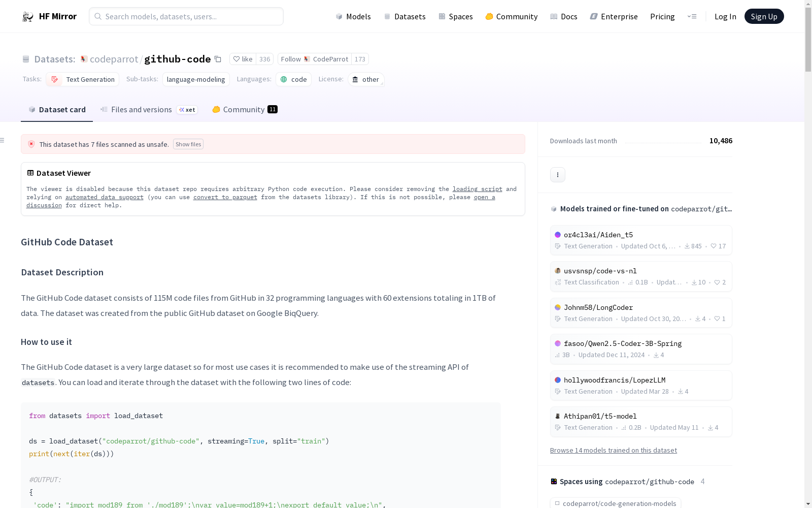Open the table of contents sidebar icon
The image size is (812, 508).
(x=3, y=140)
